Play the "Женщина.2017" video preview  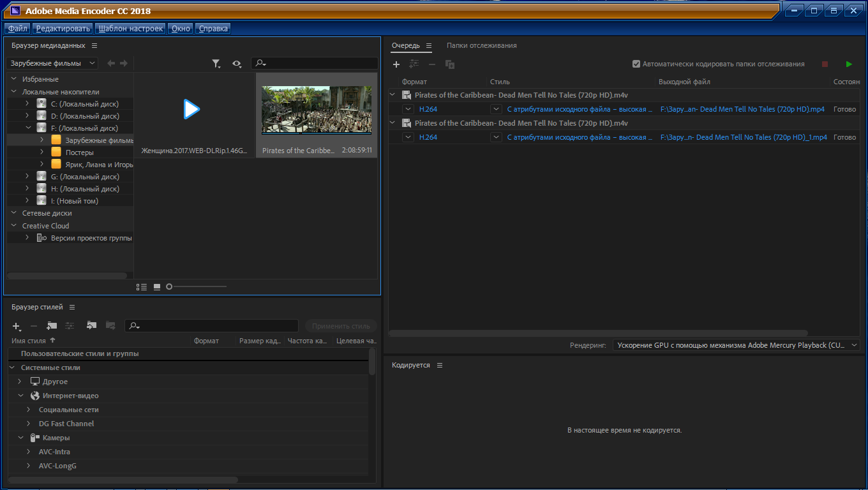pyautogui.click(x=191, y=109)
